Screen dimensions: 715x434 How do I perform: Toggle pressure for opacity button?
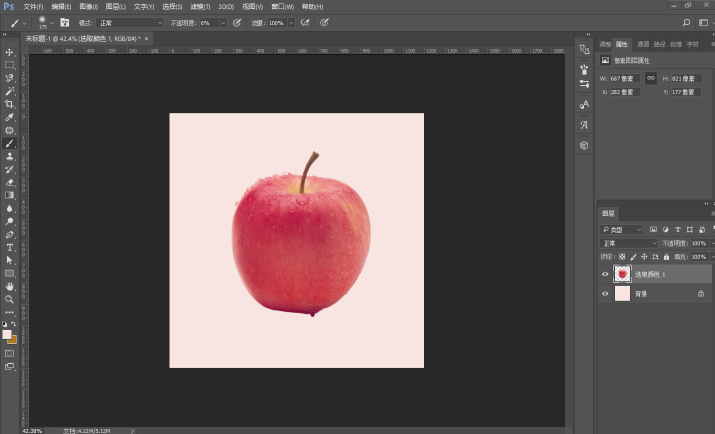237,22
